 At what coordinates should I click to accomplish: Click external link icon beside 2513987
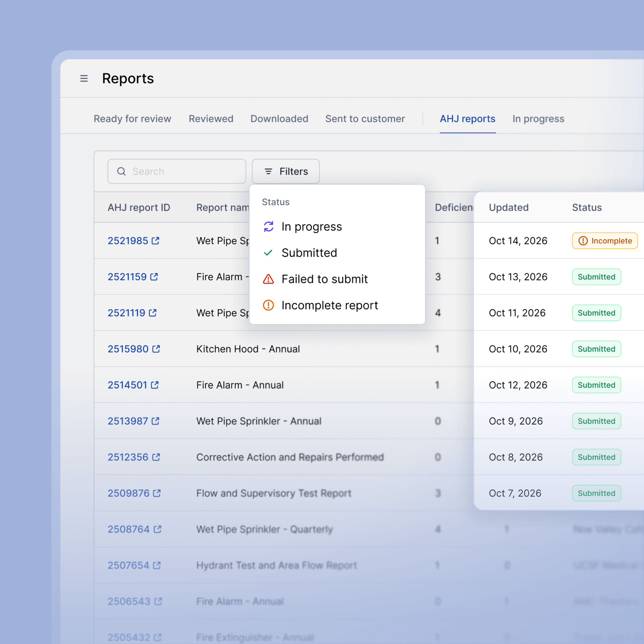click(155, 421)
